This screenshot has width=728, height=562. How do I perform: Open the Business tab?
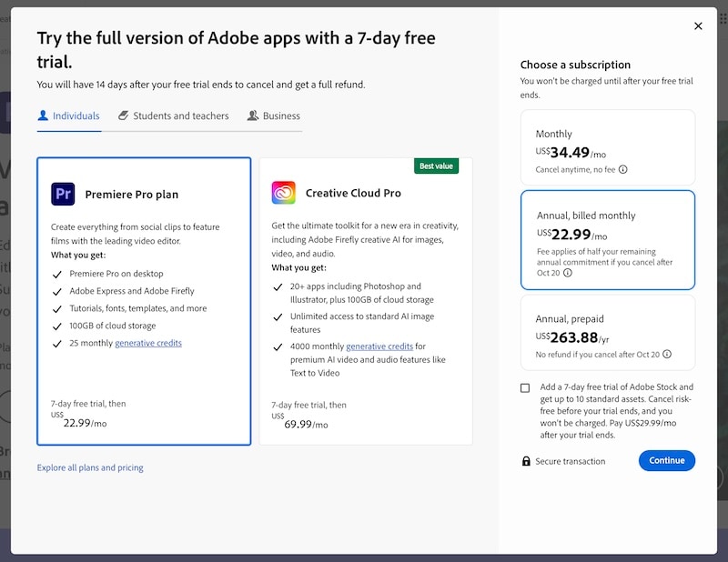pos(274,116)
